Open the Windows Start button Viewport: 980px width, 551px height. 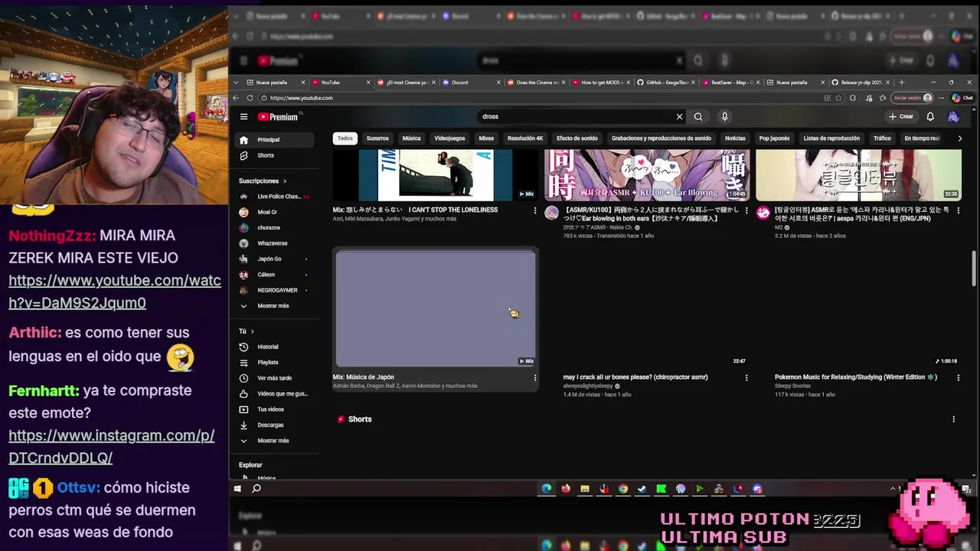click(237, 489)
